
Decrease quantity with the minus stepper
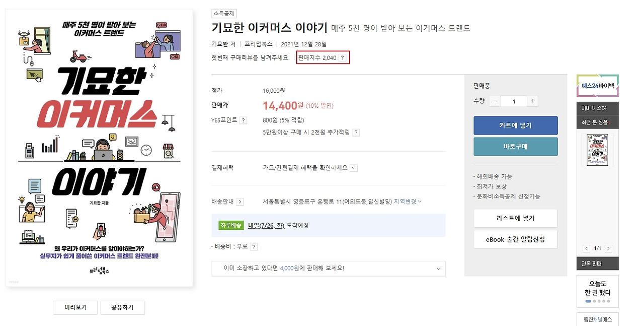[494, 101]
